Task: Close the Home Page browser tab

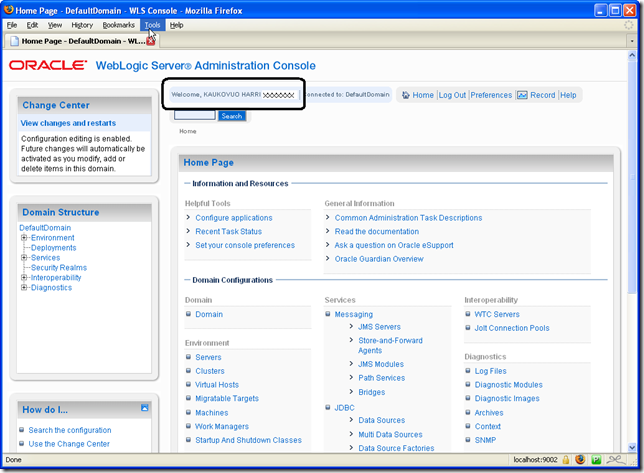Action: 151,41
